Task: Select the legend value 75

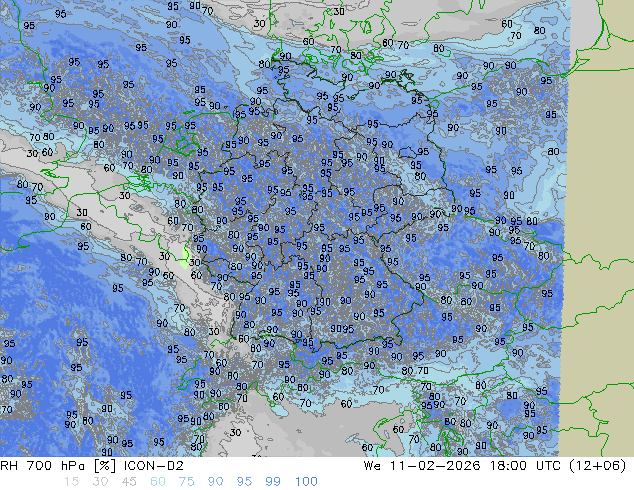Action: pyautogui.click(x=186, y=482)
